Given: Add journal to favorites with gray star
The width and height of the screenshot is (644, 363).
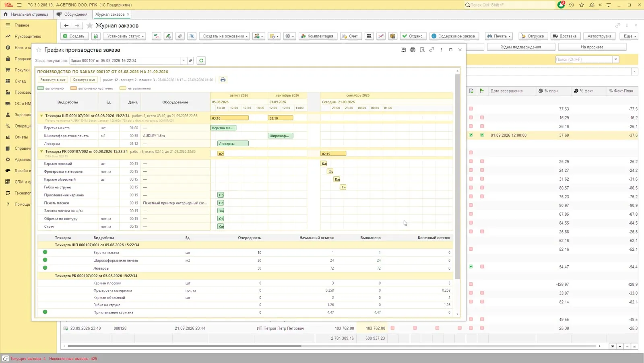Looking at the screenshot, I should click(x=90, y=25).
